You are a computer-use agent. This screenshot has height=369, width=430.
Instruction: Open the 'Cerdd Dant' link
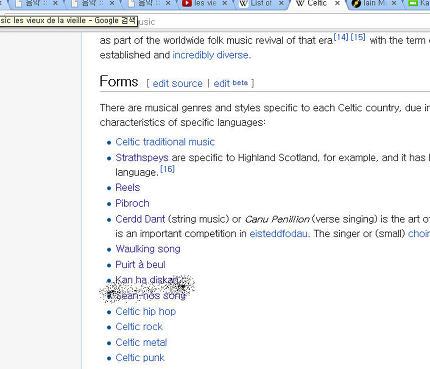140,219
